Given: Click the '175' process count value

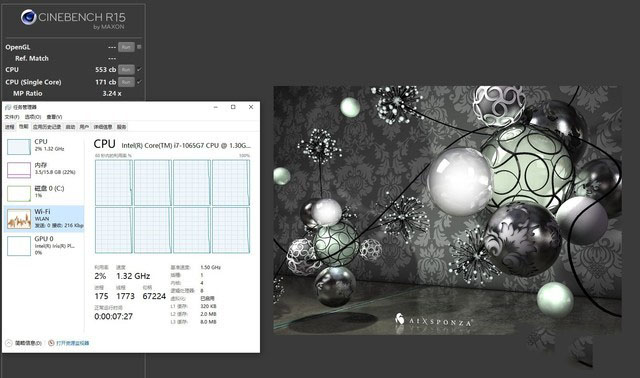Looking at the screenshot, I should (x=101, y=296).
